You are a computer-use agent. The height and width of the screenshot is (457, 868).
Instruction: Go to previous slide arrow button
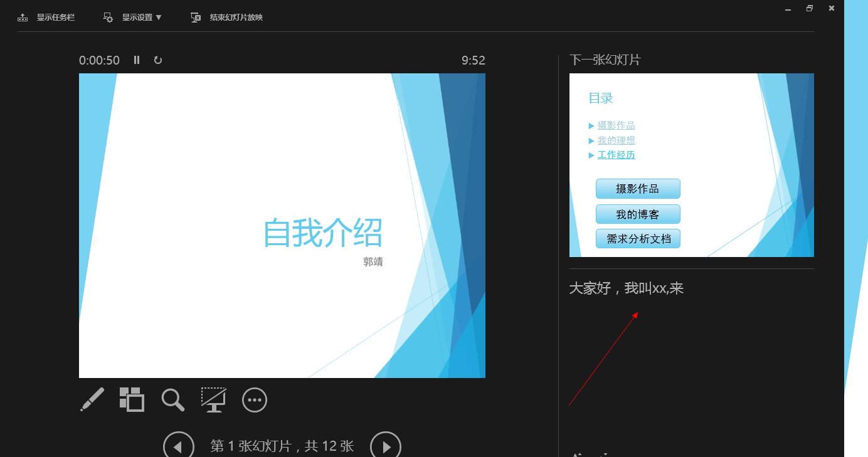(x=178, y=446)
